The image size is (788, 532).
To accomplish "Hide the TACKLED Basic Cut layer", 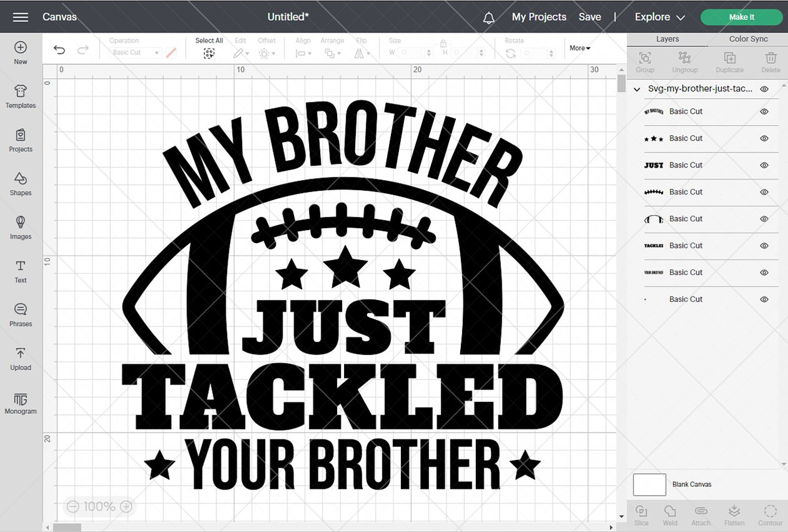I will click(x=764, y=245).
